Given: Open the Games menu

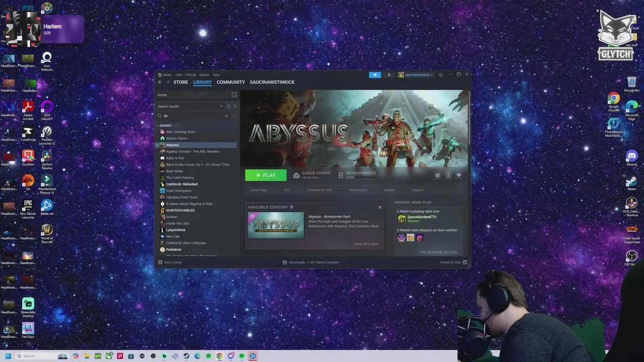Looking at the screenshot, I should (204, 75).
